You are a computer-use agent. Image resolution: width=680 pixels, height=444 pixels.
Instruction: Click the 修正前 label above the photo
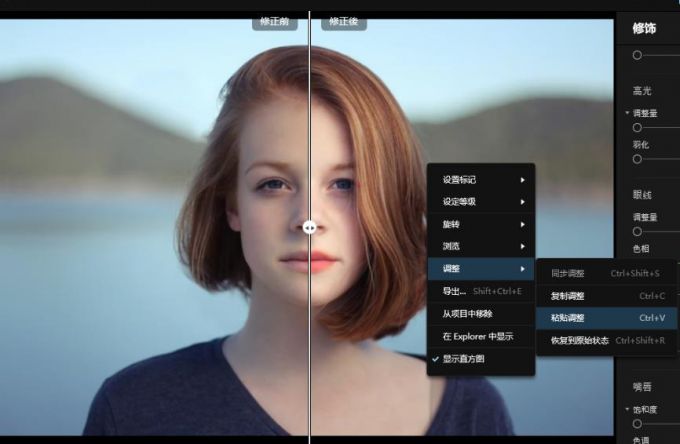(276, 21)
